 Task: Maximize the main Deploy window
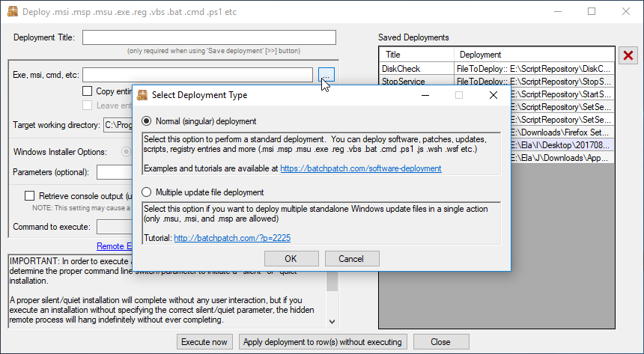click(x=592, y=11)
